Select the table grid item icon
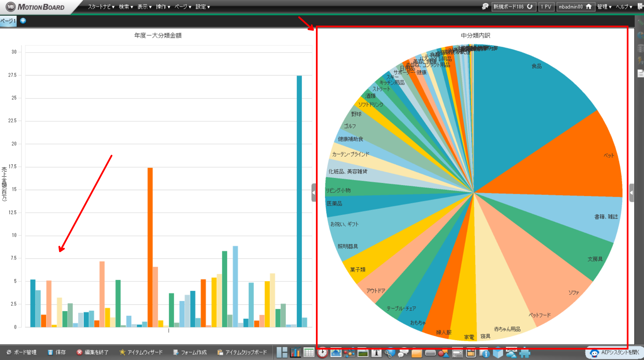The width and height of the screenshot is (644, 360). coord(309,353)
